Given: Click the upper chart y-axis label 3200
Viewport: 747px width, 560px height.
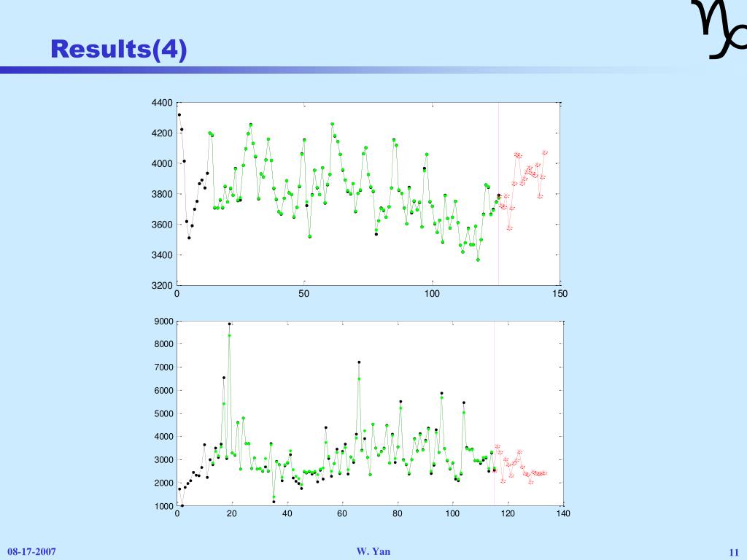Looking at the screenshot, I should pos(162,285).
